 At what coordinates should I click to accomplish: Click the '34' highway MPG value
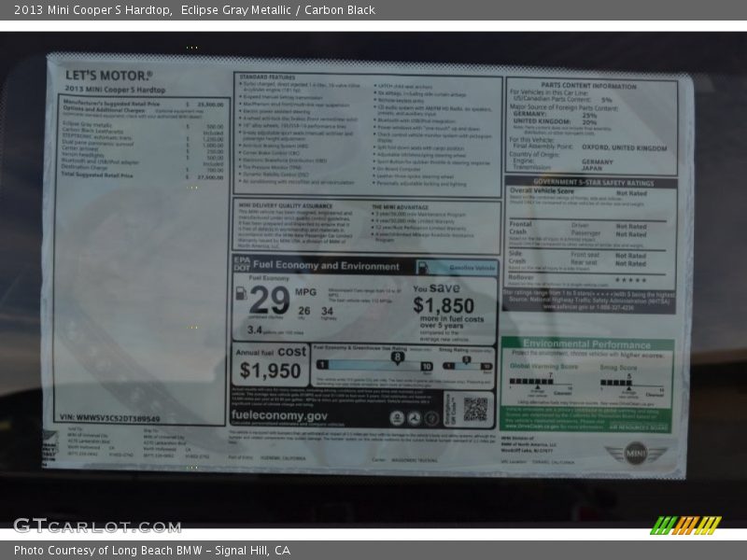(328, 311)
